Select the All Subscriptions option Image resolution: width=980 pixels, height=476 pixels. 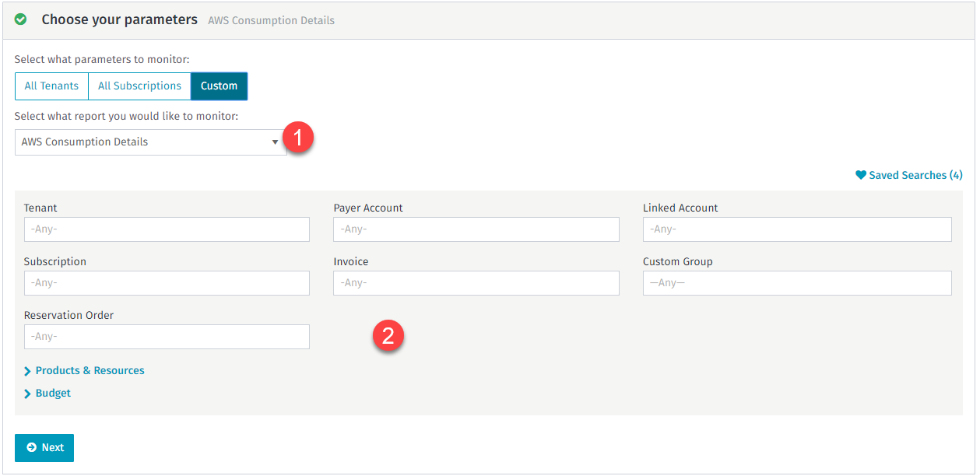click(x=139, y=86)
